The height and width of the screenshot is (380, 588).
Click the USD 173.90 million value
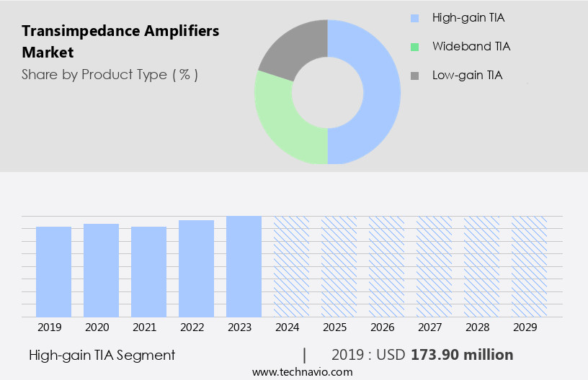point(461,355)
